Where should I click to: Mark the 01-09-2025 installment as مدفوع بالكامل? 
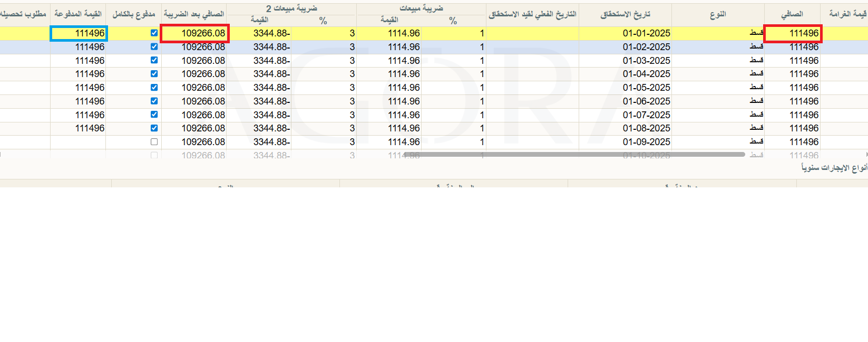154,142
